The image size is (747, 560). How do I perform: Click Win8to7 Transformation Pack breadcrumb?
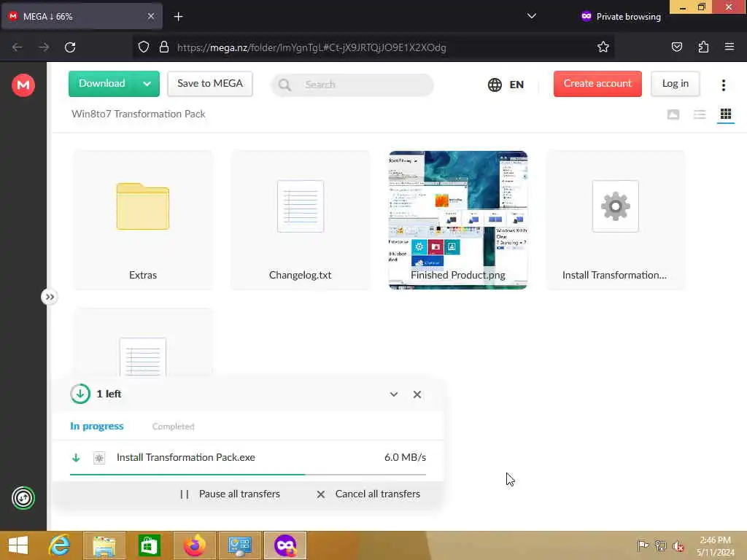138,114
